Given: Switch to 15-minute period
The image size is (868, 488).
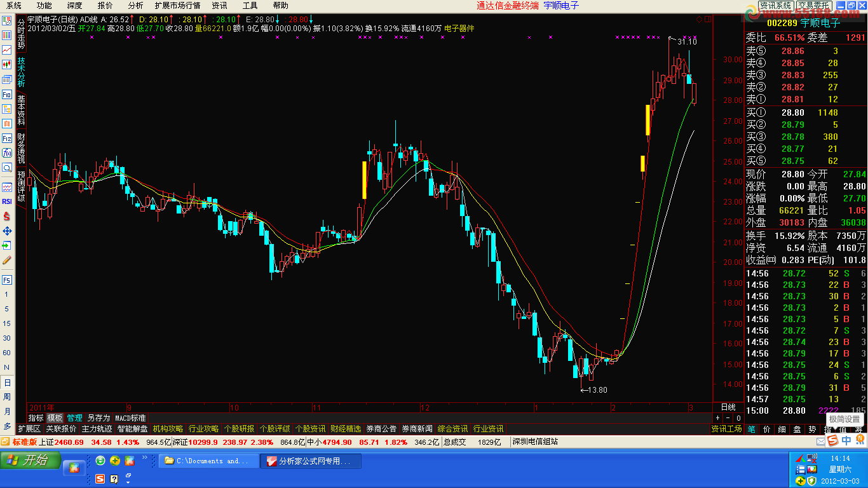Looking at the screenshot, I should pyautogui.click(x=7, y=323).
